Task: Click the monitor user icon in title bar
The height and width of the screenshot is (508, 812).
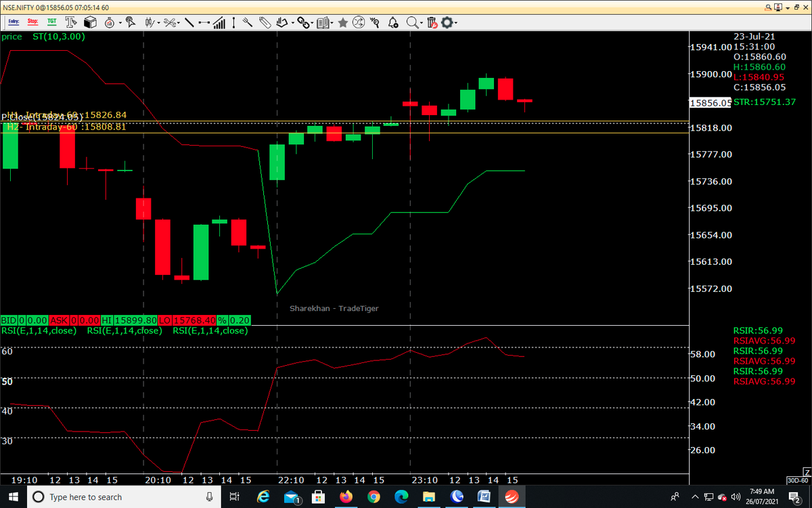Action: 778,6
